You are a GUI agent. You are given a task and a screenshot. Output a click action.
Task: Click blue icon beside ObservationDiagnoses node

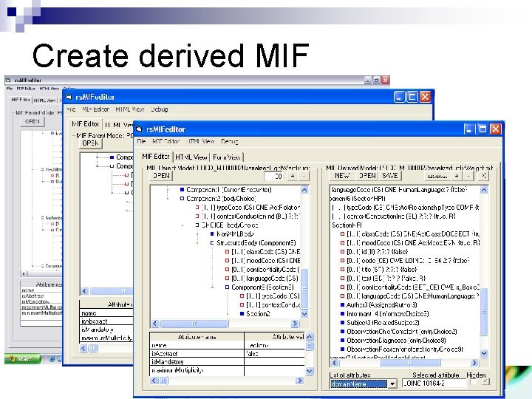tap(342, 340)
